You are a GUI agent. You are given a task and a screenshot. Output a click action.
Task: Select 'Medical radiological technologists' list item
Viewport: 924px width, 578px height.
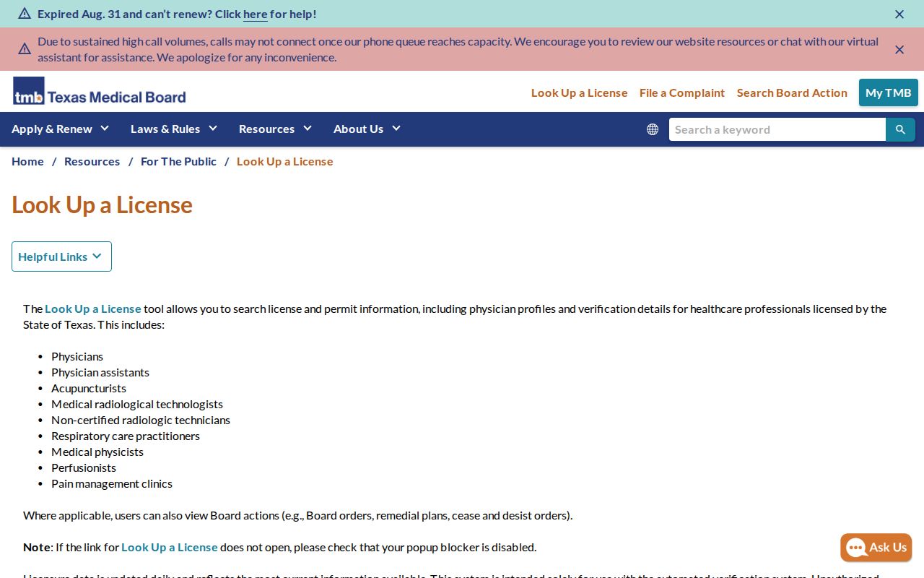pos(137,404)
